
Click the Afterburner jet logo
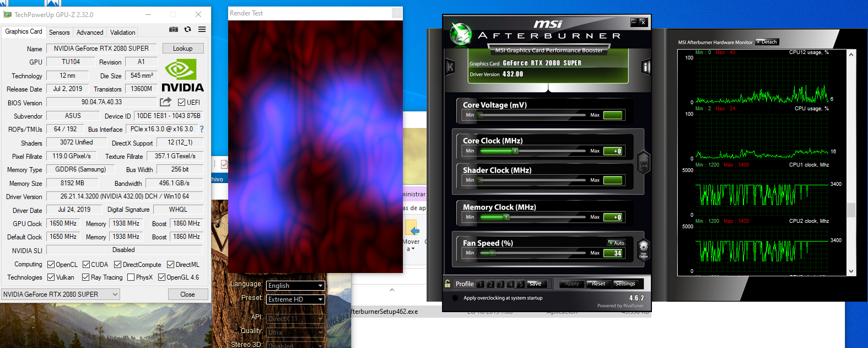pyautogui.click(x=460, y=34)
